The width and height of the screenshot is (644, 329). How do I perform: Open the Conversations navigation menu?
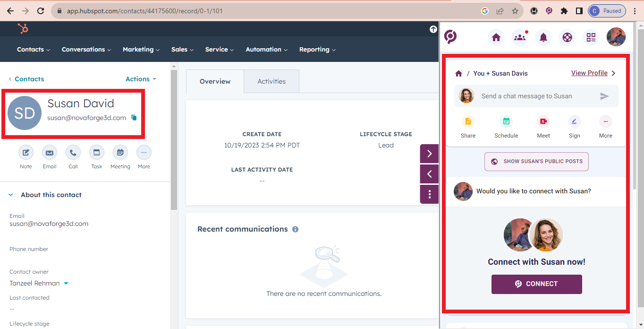[x=86, y=49]
